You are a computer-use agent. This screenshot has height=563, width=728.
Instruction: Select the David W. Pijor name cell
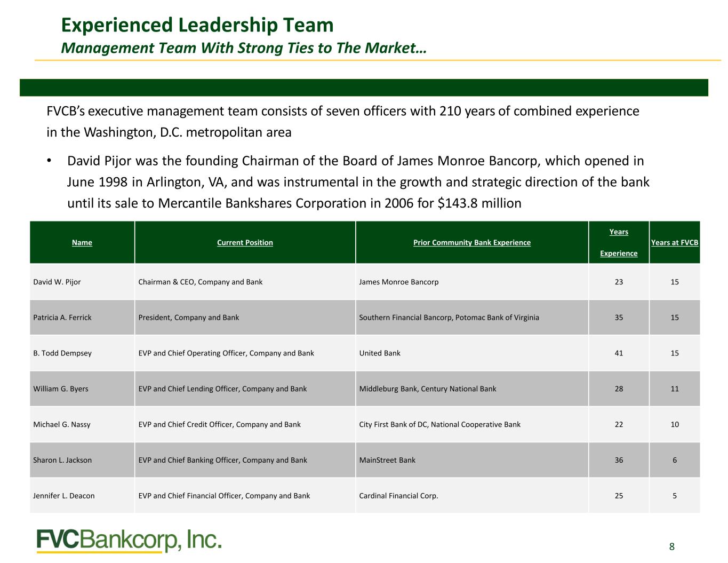tap(82, 282)
